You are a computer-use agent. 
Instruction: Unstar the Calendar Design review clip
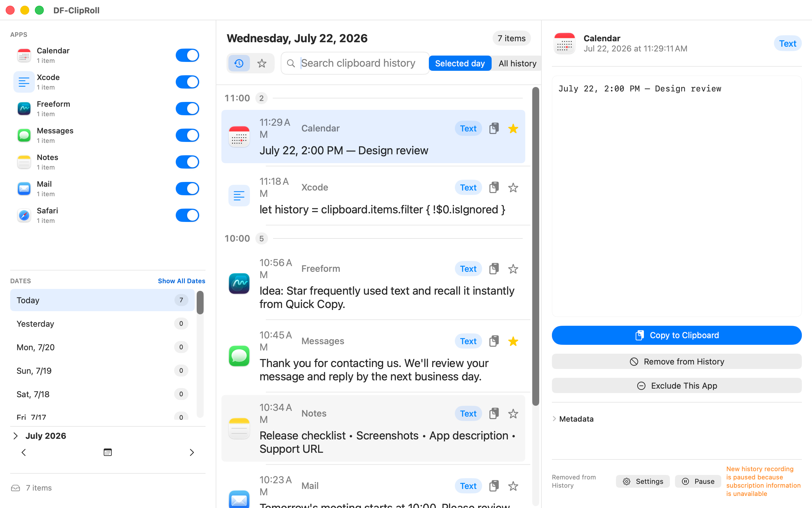point(513,128)
